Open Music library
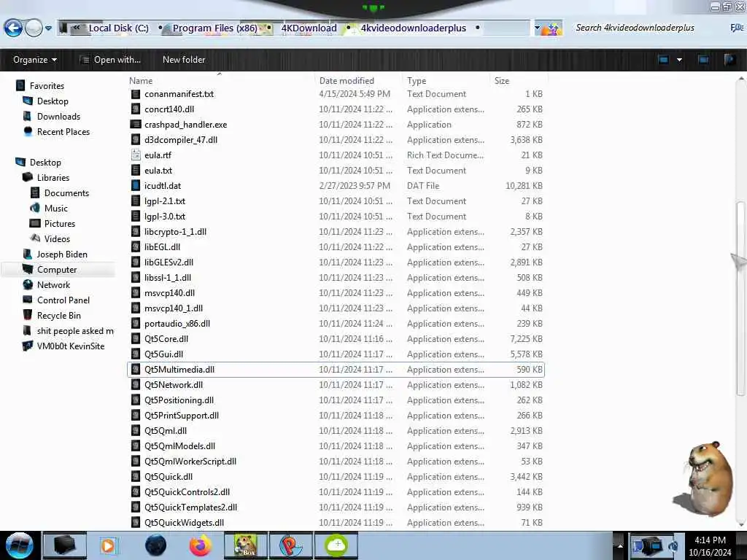747x560 pixels. (x=55, y=209)
